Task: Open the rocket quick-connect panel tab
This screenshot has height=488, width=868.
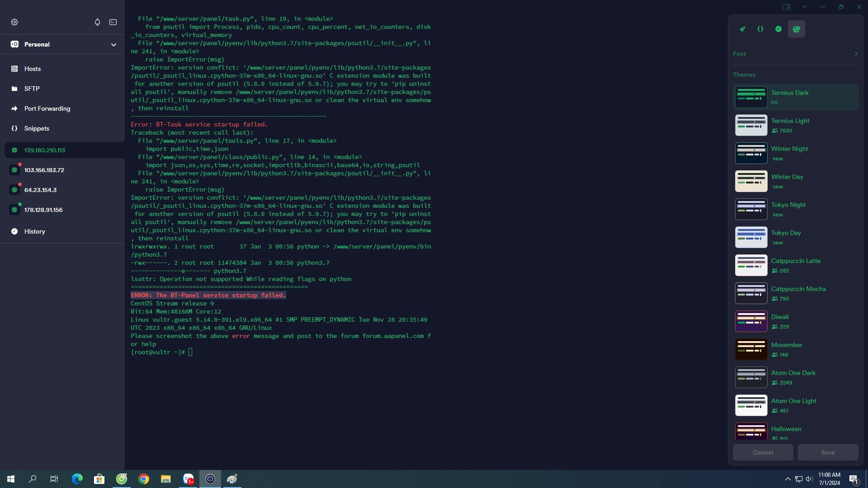Action: coord(742,29)
